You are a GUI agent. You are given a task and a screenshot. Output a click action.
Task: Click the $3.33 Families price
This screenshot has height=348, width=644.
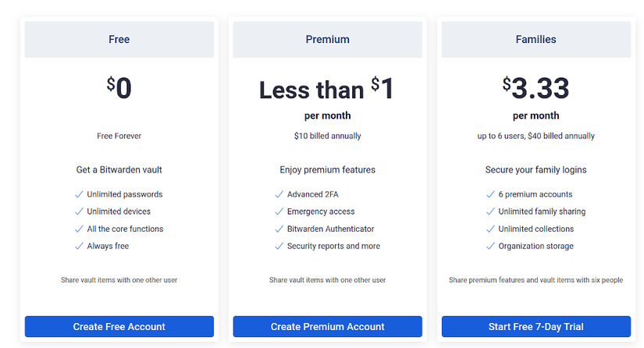pos(535,88)
